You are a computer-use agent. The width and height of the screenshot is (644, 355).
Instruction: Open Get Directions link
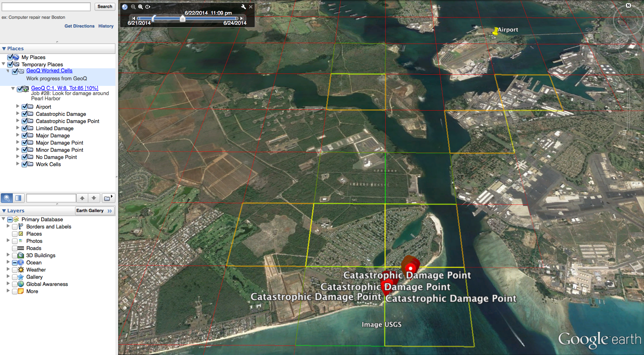coord(79,26)
